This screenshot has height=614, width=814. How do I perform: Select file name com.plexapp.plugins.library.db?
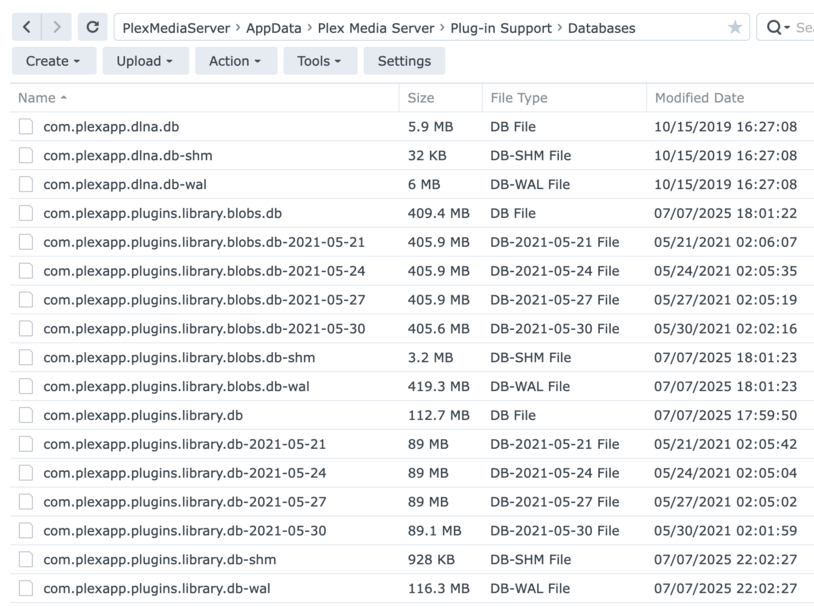click(143, 415)
